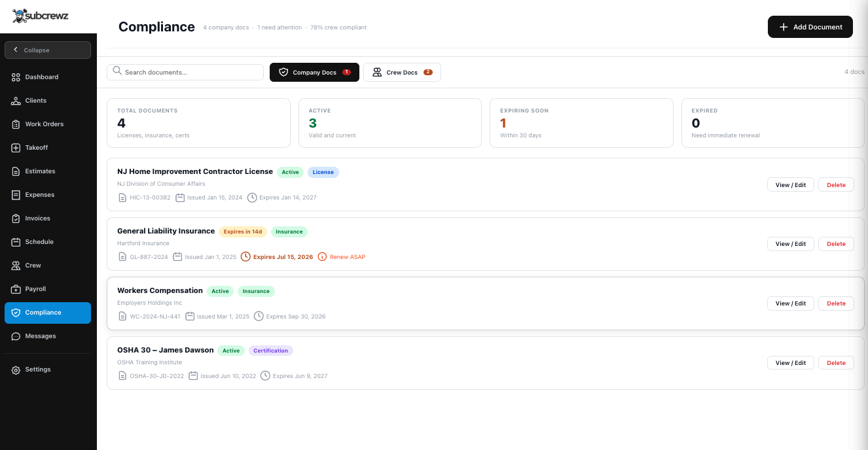The width and height of the screenshot is (868, 450).
Task: Open Payroll briefcase icon
Action: point(16,289)
